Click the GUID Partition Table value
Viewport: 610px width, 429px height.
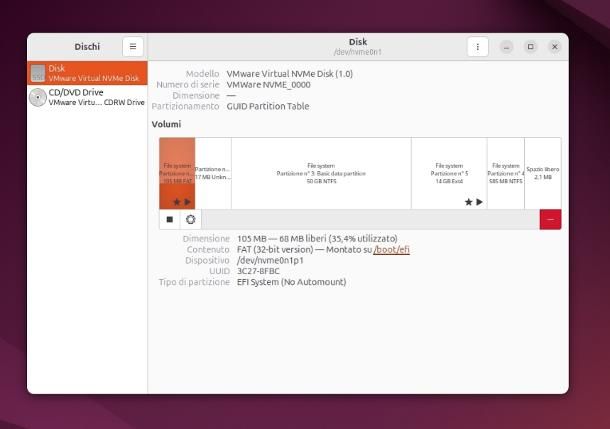[268, 106]
